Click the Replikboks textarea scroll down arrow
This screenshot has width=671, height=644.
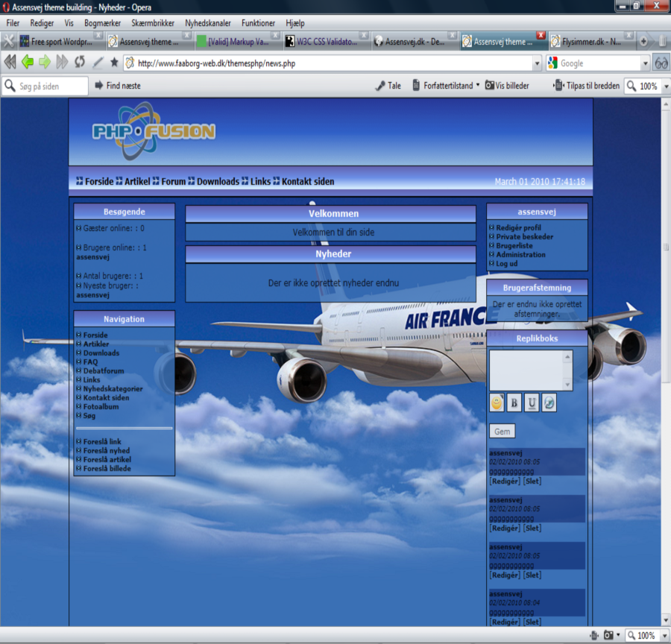568,385
